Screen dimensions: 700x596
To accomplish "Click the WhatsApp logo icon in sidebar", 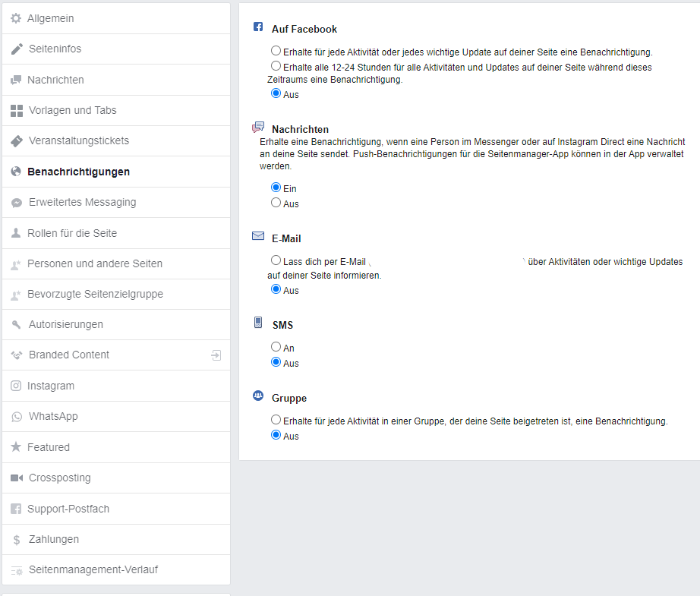I will pyautogui.click(x=17, y=417).
